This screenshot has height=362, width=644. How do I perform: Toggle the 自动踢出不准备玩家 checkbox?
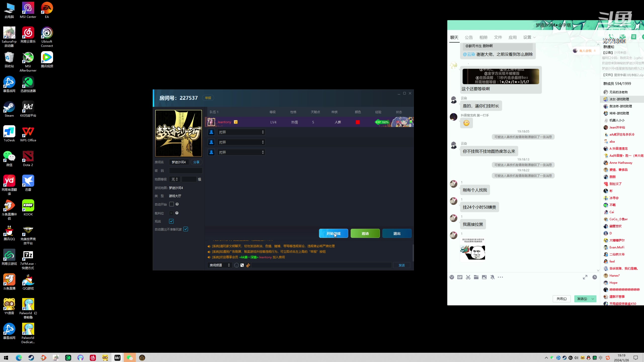click(x=186, y=229)
